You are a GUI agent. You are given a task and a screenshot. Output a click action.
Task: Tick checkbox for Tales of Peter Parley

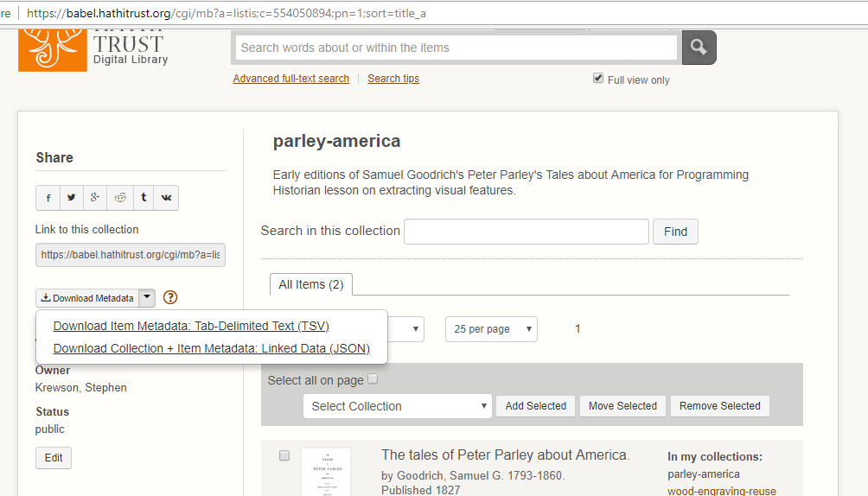(284, 455)
